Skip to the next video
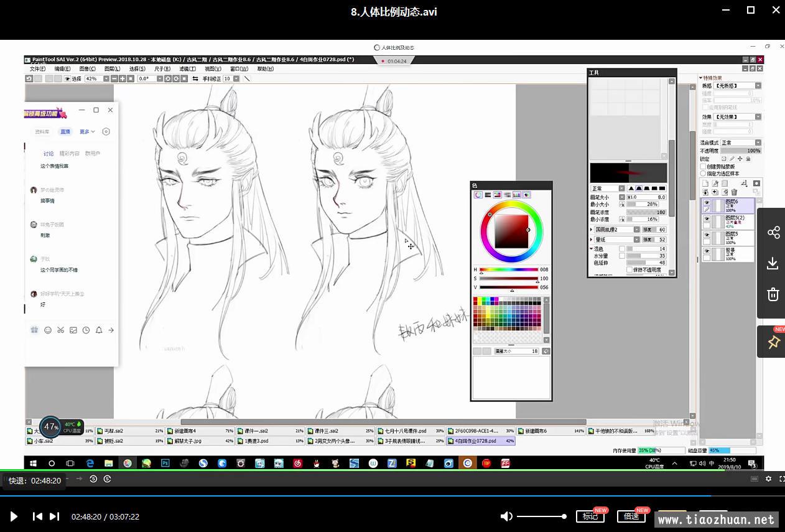 tap(55, 516)
